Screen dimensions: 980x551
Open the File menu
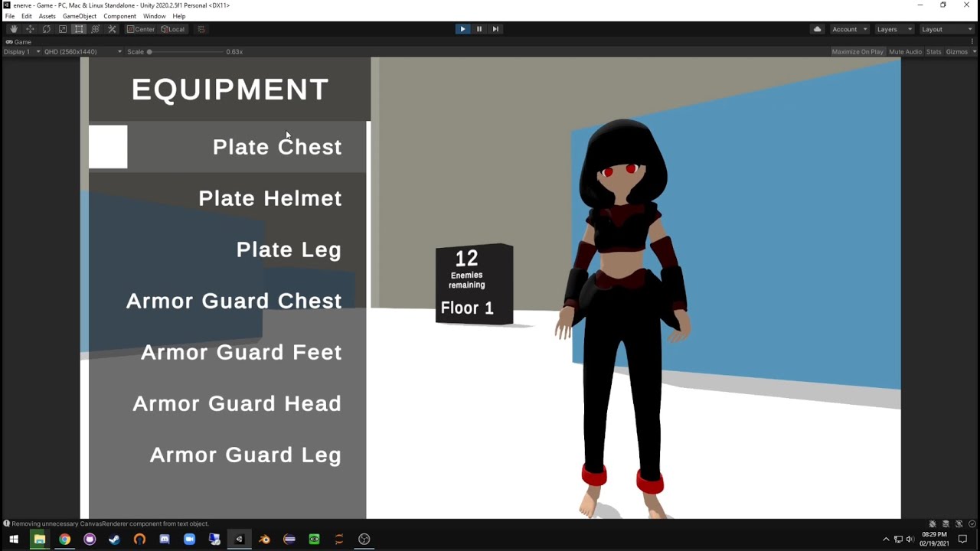tap(10, 16)
